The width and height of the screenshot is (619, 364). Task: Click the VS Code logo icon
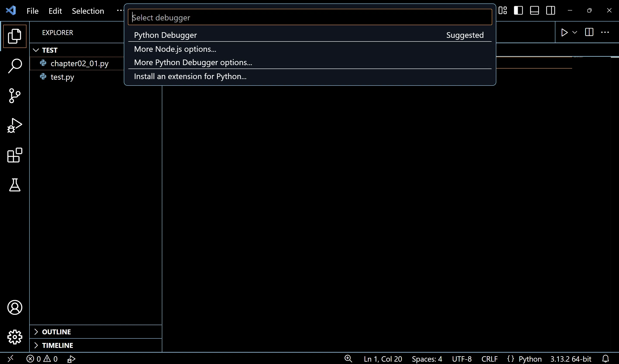(x=11, y=11)
